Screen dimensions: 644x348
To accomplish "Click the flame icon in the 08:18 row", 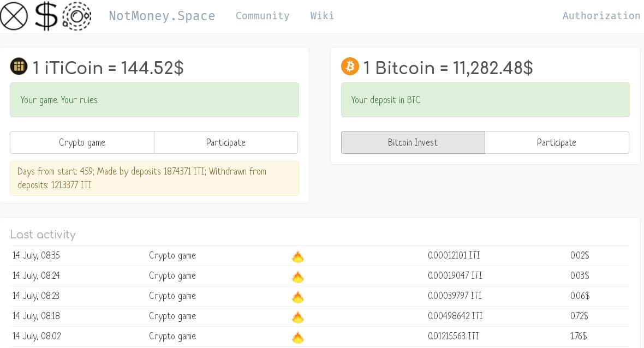I will 298,317.
